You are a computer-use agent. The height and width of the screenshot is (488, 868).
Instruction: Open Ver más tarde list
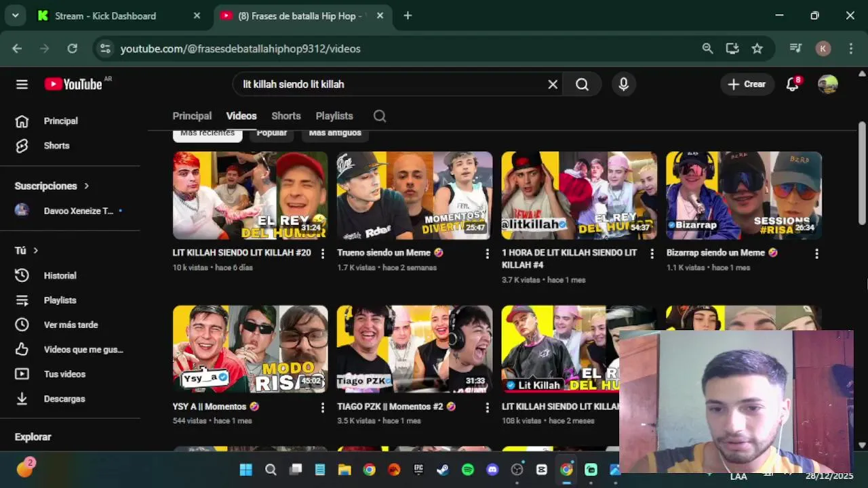[x=71, y=325]
